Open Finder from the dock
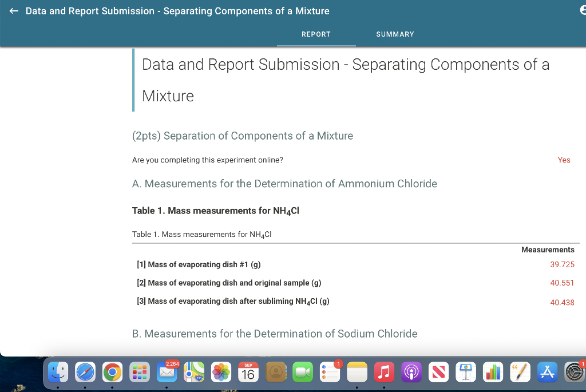Image resolution: width=586 pixels, height=392 pixels. [x=58, y=372]
